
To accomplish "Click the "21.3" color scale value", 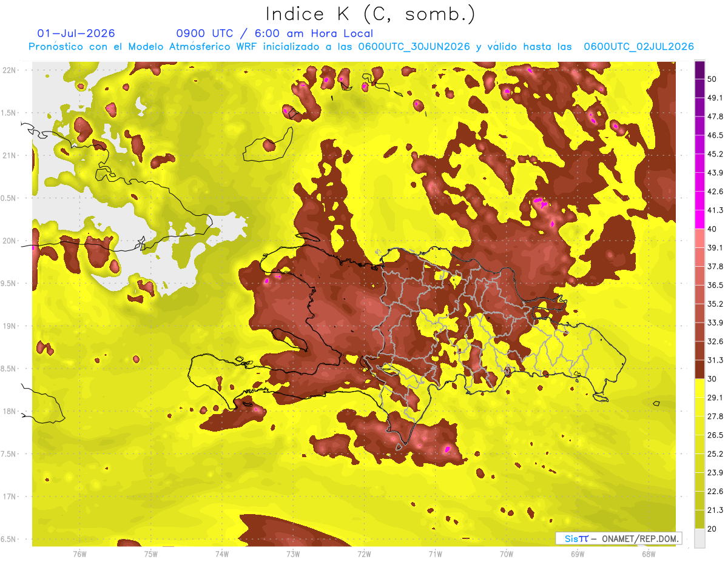I will click(715, 510).
